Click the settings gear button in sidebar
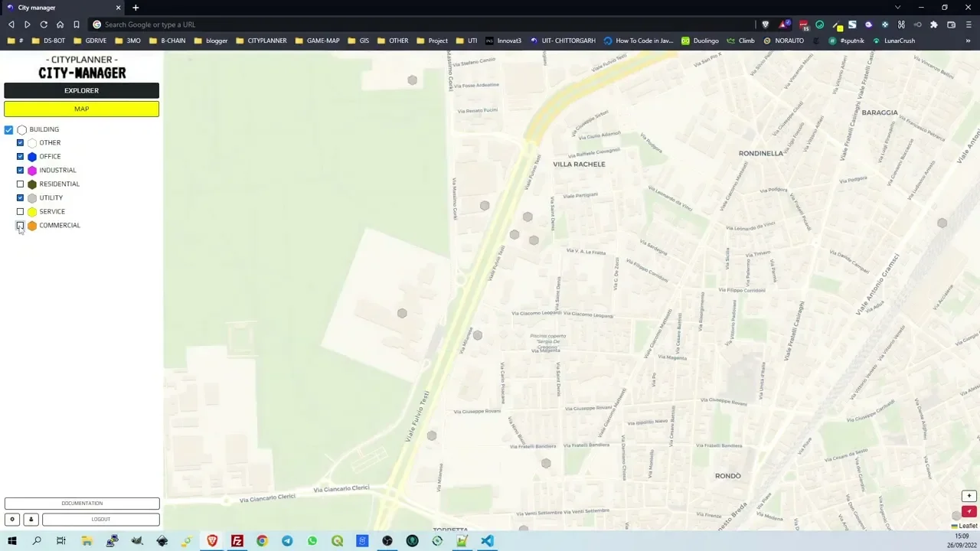This screenshot has height=551, width=980. 12,520
